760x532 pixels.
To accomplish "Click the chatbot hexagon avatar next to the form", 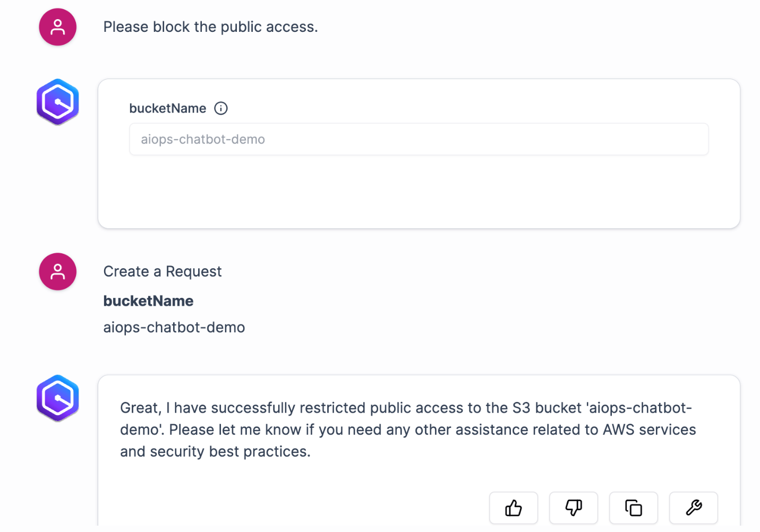I will pyautogui.click(x=57, y=101).
